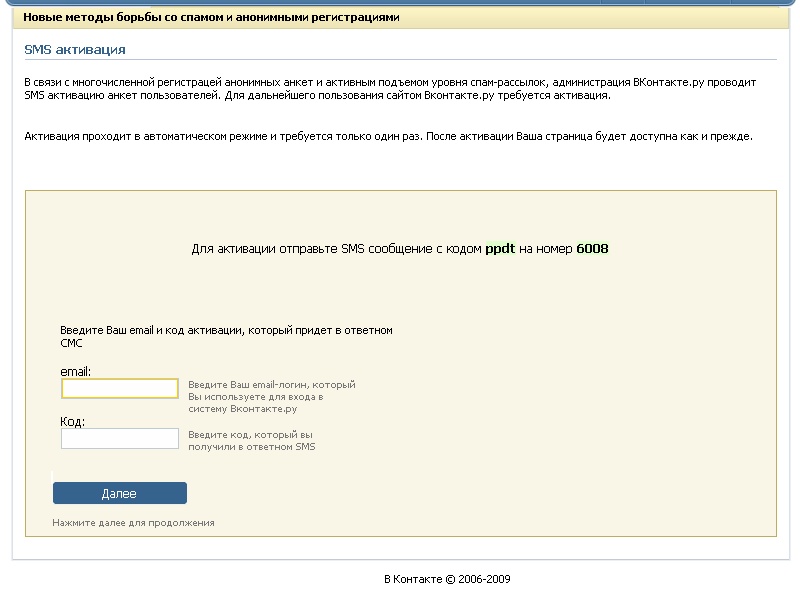Click the 'Введите код, который вы получили' hint
Image resolution: width=800 pixels, height=600 pixels.
pyautogui.click(x=252, y=440)
